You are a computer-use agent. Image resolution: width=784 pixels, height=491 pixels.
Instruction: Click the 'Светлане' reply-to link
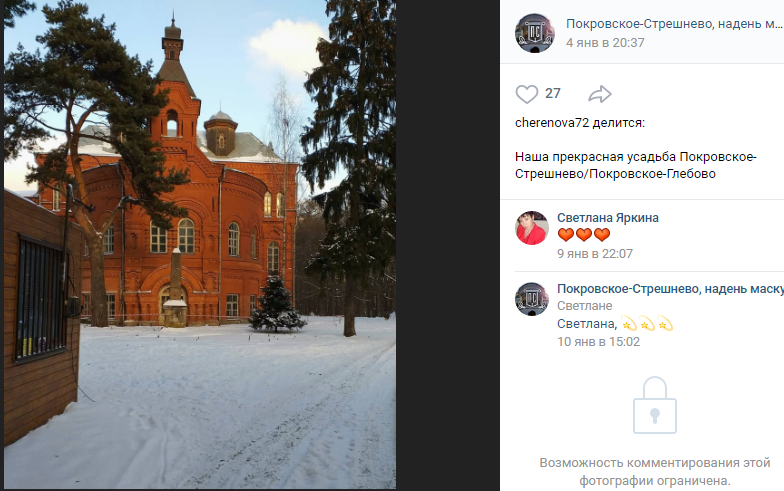pos(584,306)
